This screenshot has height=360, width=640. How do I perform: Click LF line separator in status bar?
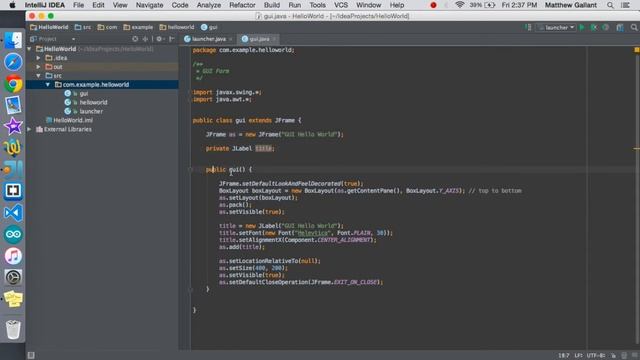(579, 356)
